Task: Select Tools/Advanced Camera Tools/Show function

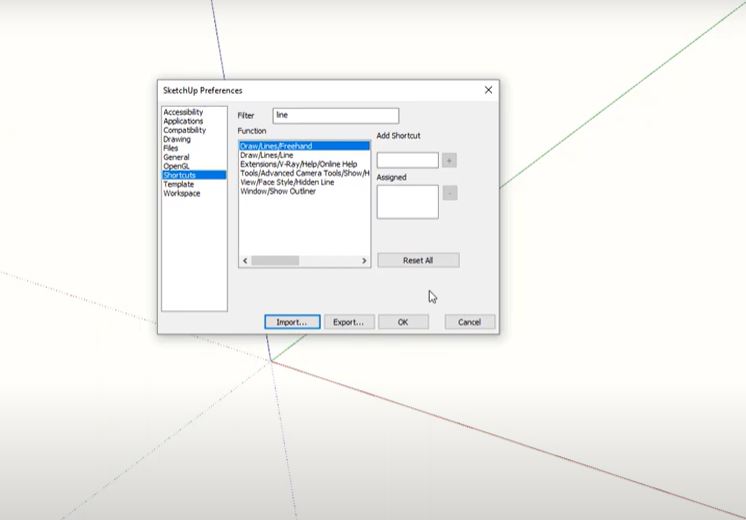Action: (304, 173)
